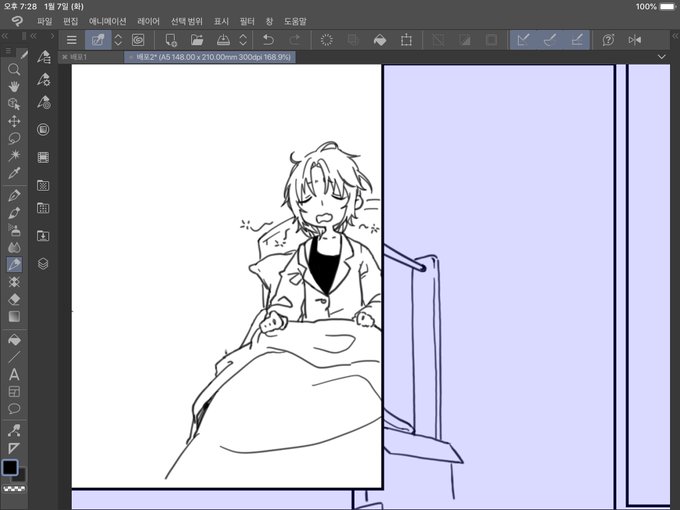Open the hamburger menu in command bar
This screenshot has width=680, height=510.
pyautogui.click(x=72, y=40)
